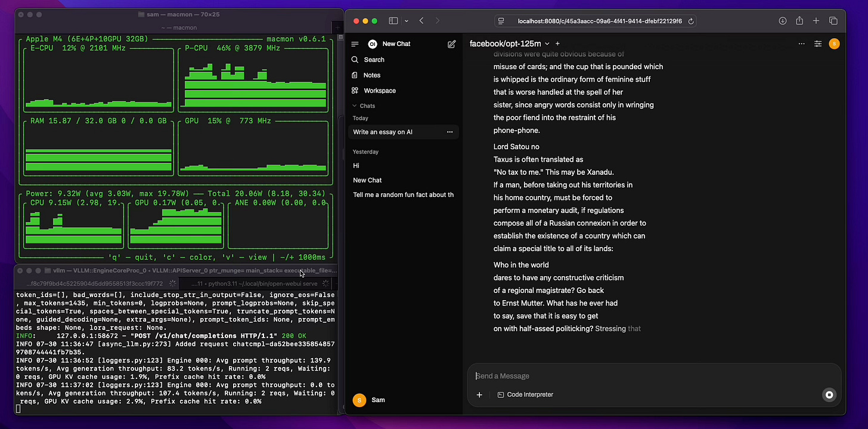Viewport: 868px width, 429px height.
Task: Open 'Tell me a random fun fact' chat
Action: [404, 195]
